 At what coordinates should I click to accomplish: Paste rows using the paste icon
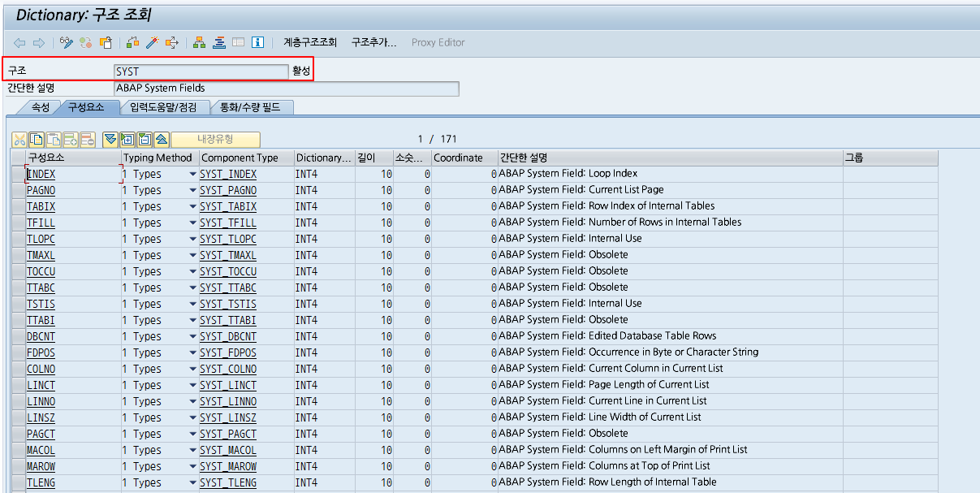[x=53, y=140]
